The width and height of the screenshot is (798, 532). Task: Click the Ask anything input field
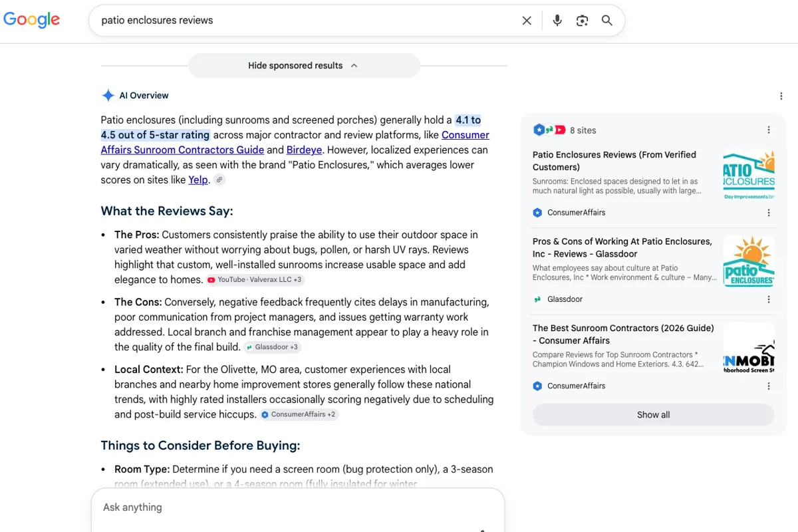(297, 507)
